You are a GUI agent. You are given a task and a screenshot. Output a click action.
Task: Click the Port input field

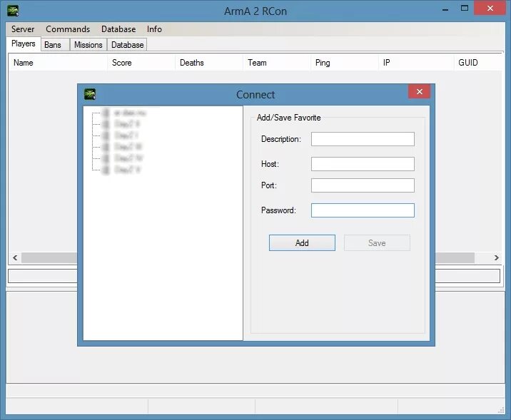pos(363,185)
